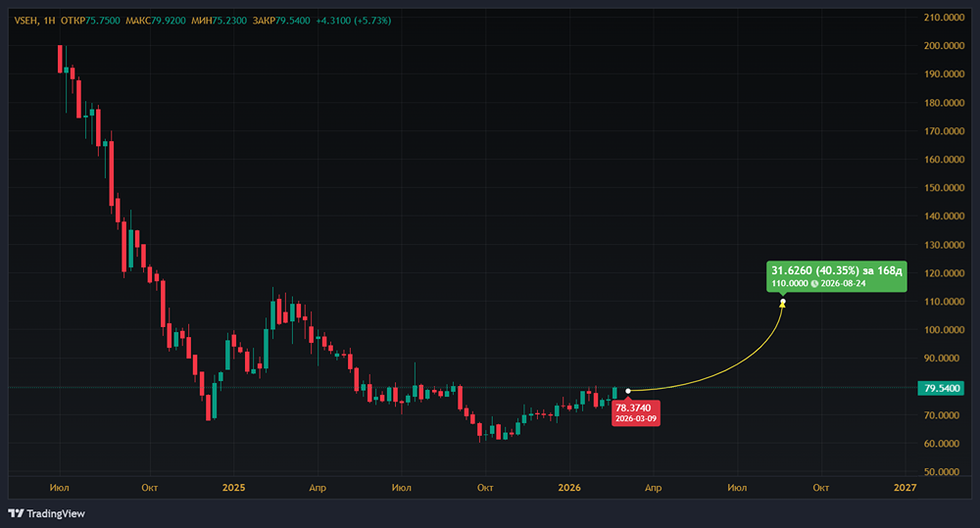Click the МАКС79.9200 high value in legend
The image size is (980, 528).
[x=156, y=21]
